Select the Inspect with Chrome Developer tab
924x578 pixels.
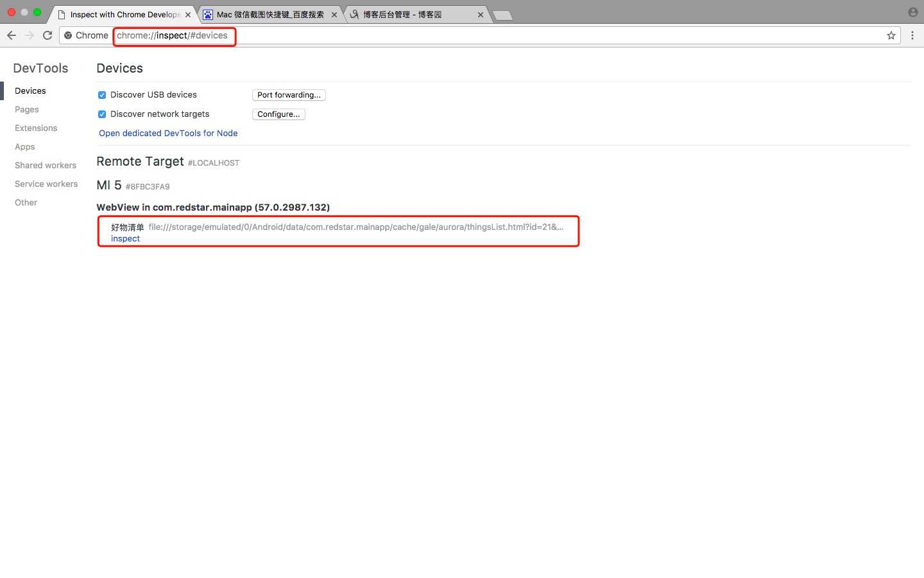pyautogui.click(x=124, y=15)
